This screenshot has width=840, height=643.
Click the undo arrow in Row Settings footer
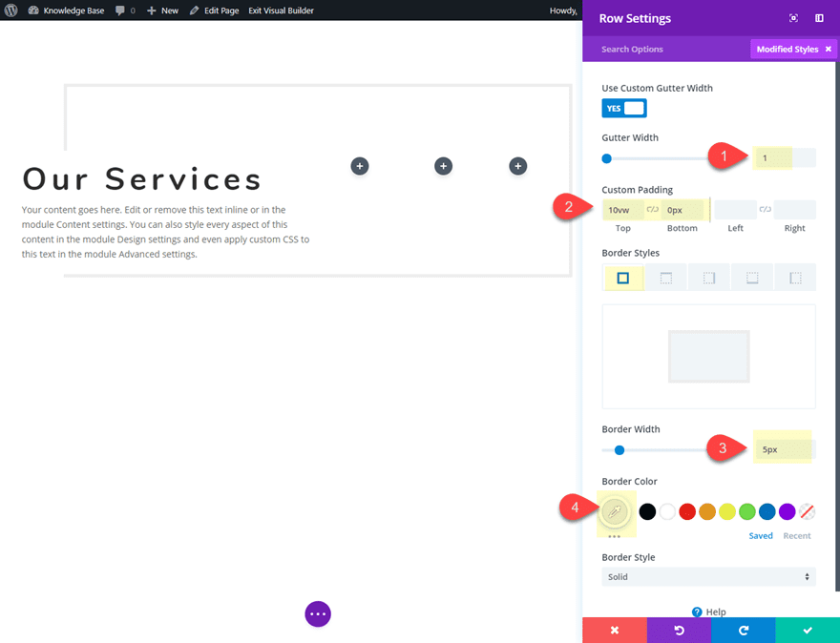click(679, 630)
